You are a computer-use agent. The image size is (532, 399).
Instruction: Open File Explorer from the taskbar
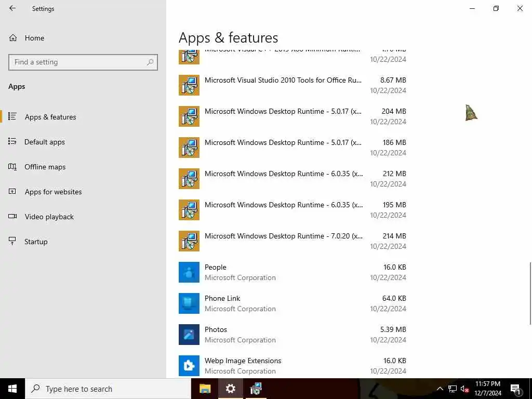205,389
